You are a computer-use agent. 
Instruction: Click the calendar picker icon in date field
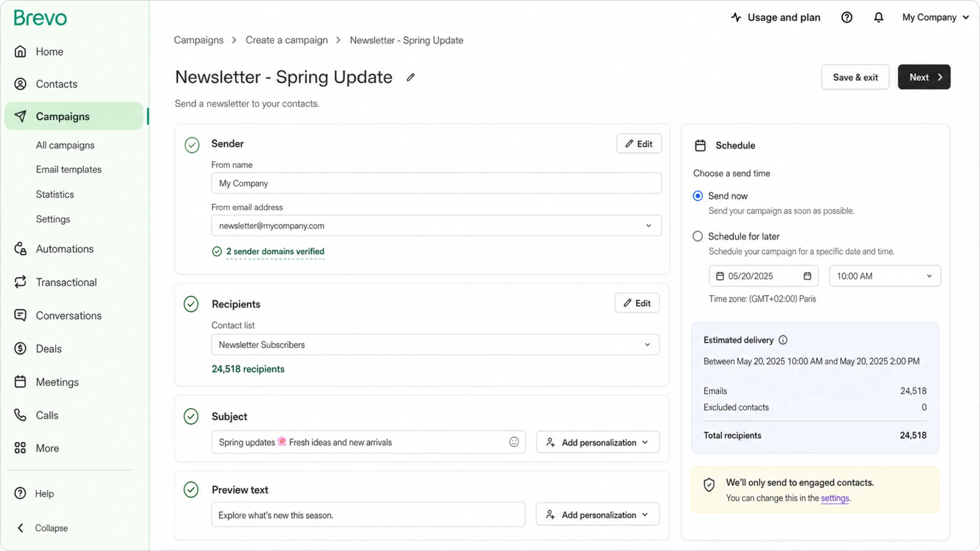(x=807, y=276)
